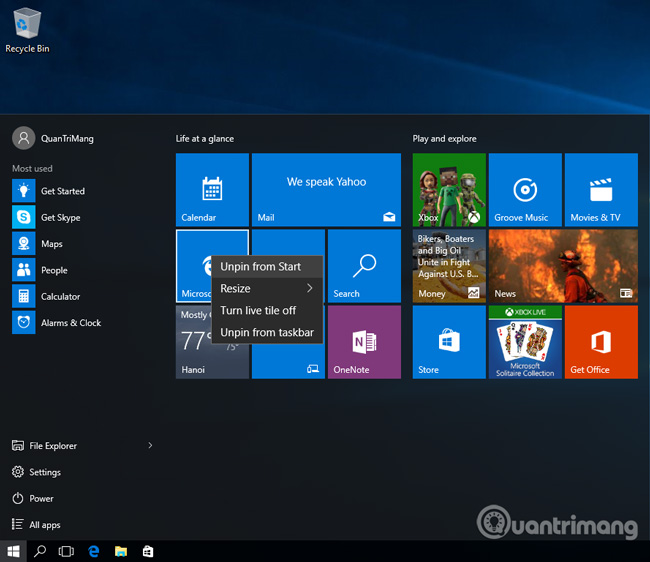650x562 pixels.
Task: Select Unpin from Start
Action: pos(267,266)
